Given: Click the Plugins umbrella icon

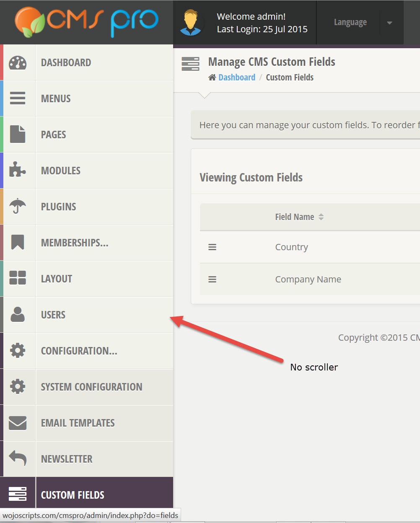Looking at the screenshot, I should pyautogui.click(x=18, y=206).
